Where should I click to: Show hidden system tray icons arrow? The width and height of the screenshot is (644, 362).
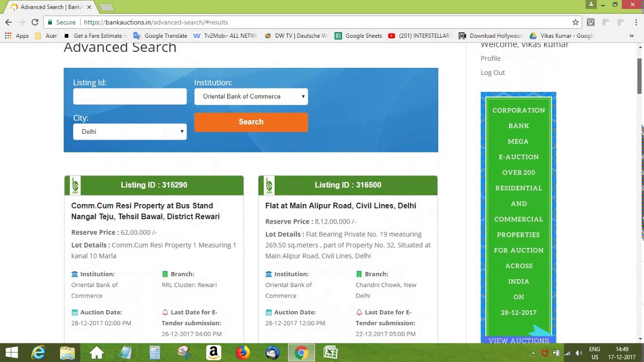tap(533, 353)
